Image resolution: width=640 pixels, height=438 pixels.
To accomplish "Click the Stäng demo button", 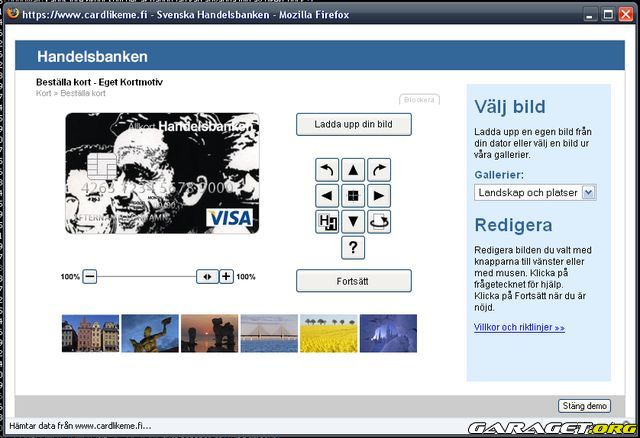I will pos(584,406).
